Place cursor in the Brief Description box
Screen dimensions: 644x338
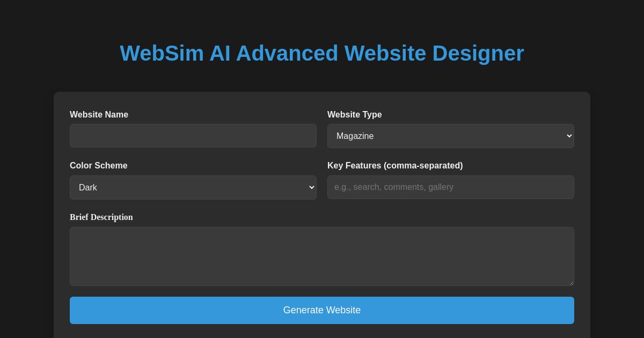[x=322, y=256]
